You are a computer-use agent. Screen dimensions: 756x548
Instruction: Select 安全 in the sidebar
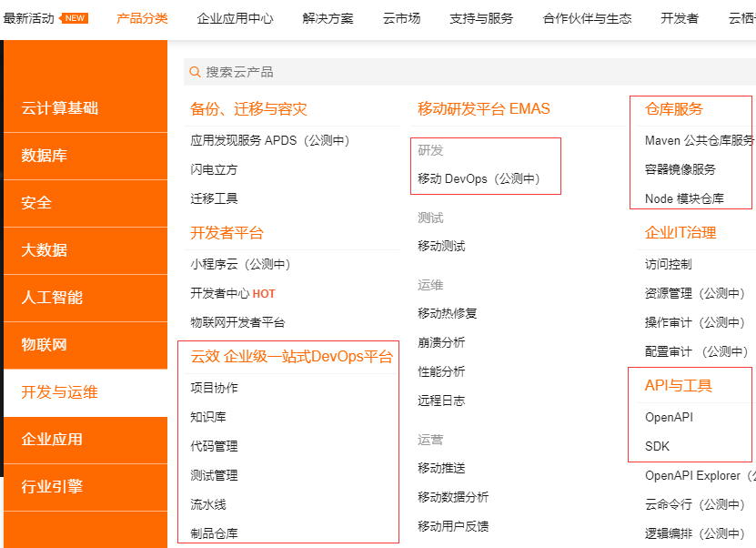click(x=86, y=203)
